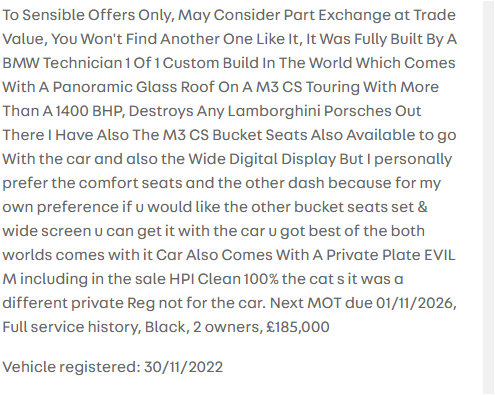The width and height of the screenshot is (495, 395).
Task: Click the 'comfort seats' words
Action: tap(130, 183)
